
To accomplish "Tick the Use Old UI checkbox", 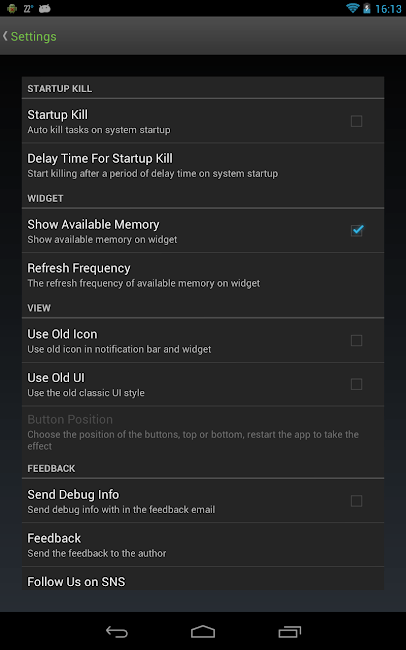I will pos(356,384).
